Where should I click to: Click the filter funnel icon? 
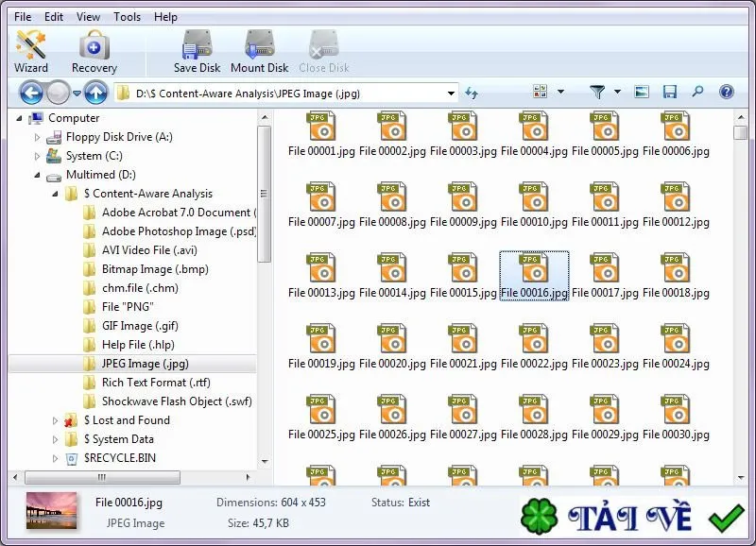tap(597, 92)
